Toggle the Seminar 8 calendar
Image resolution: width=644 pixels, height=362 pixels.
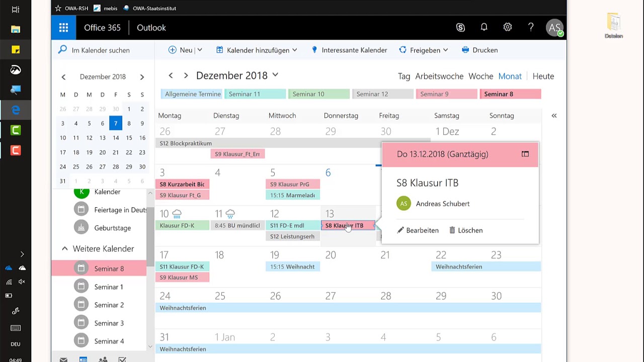pos(99,268)
